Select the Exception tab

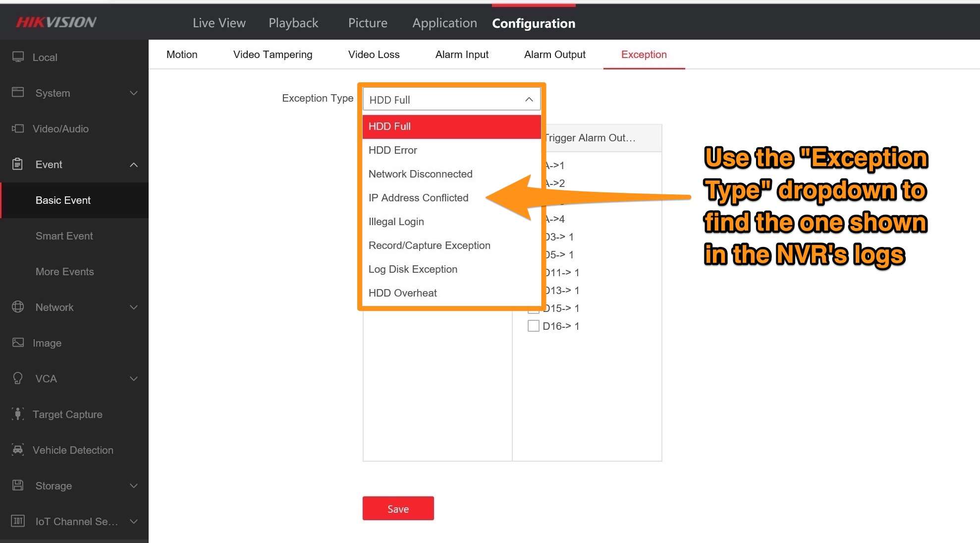pos(644,54)
